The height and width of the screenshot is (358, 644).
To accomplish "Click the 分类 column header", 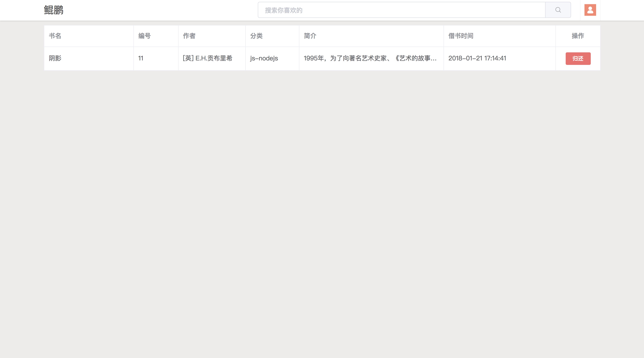I will pos(256,36).
